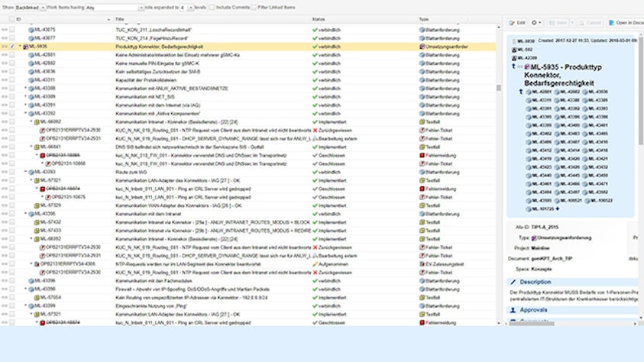Image resolution: width=644 pixels, height=362 pixels.
Task: Click the Testfall icon beside ML-57432
Action: click(x=37, y=222)
